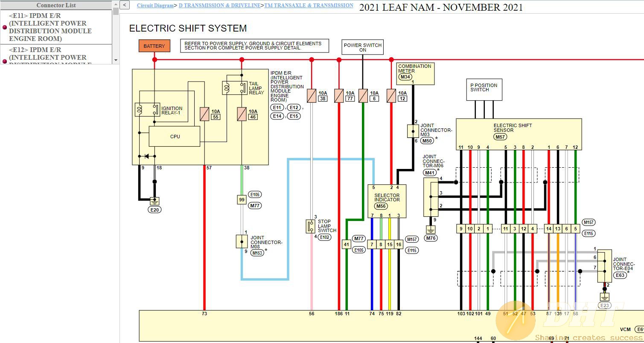Image resolution: width=644 pixels, height=343 pixels.
Task: Click the POWER SWITCH ON box
Action: (x=363, y=47)
